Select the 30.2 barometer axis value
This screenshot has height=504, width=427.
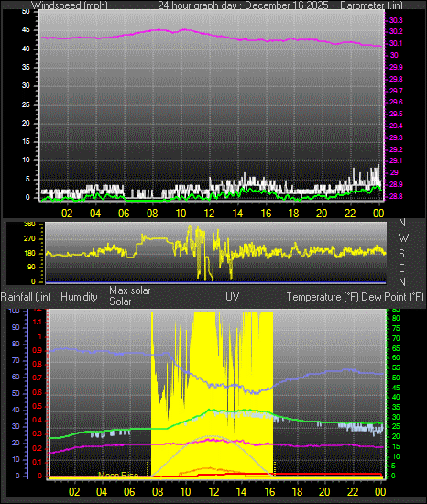click(x=396, y=31)
